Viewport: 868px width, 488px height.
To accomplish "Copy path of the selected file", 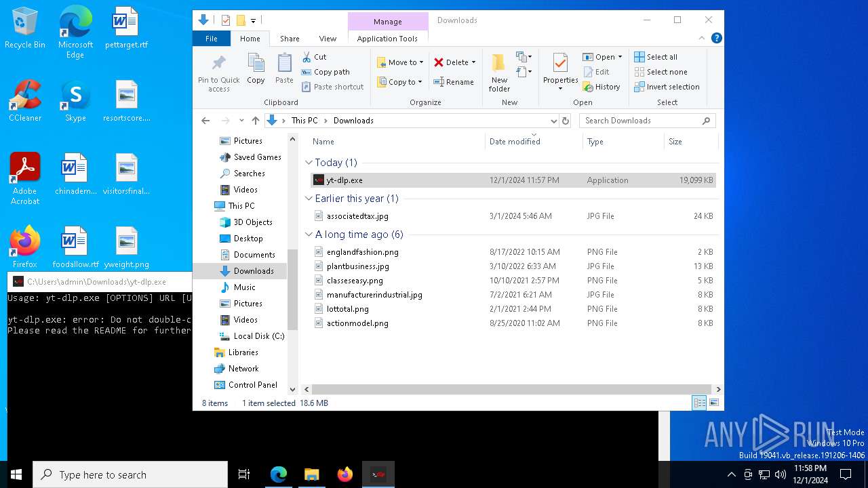I will point(325,72).
